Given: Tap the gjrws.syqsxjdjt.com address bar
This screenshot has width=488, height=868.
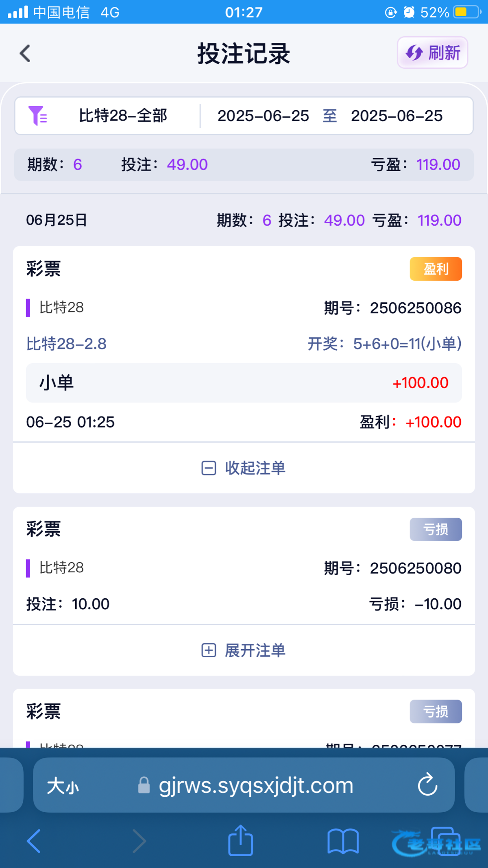Looking at the screenshot, I should pyautogui.click(x=255, y=785).
